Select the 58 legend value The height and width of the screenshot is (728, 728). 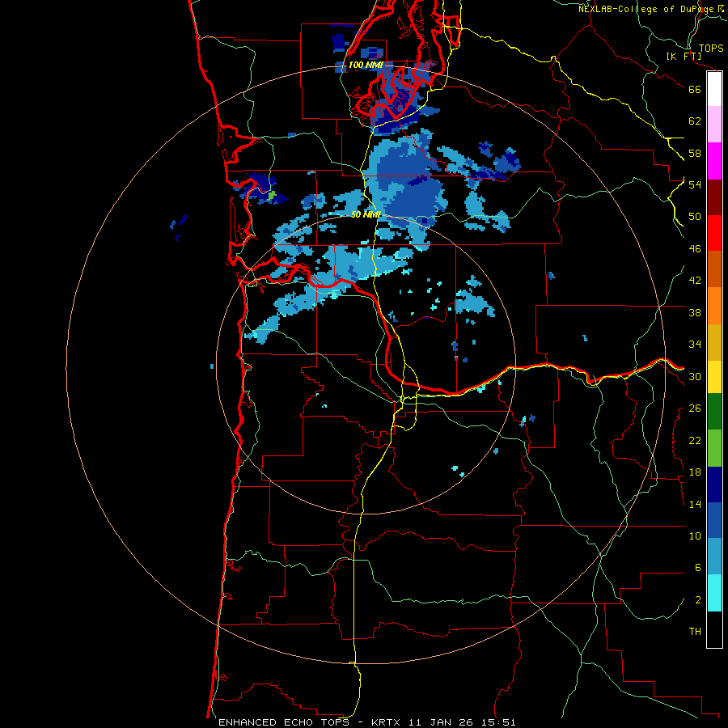pos(695,153)
